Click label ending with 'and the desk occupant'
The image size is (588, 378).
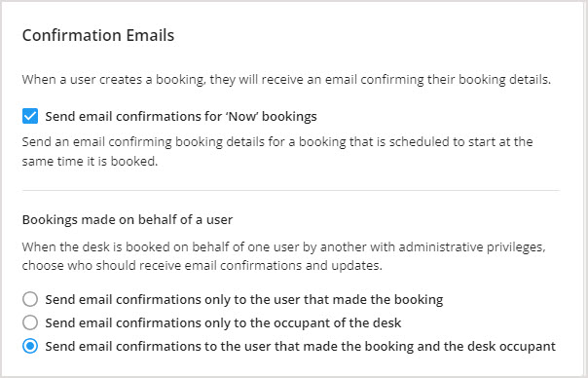pos(301,346)
